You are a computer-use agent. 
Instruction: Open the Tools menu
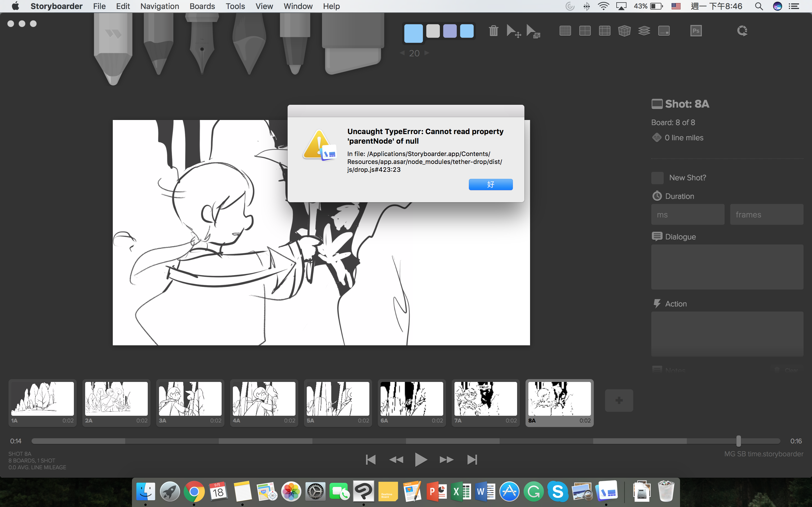click(235, 6)
